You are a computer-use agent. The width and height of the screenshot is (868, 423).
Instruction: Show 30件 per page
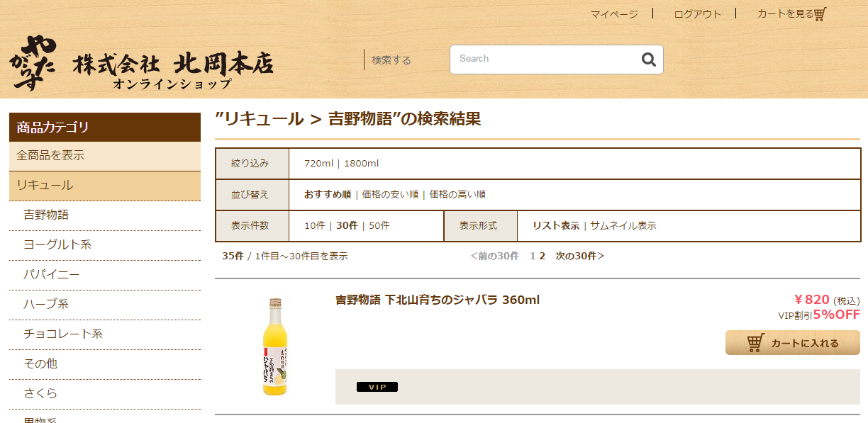(x=347, y=226)
